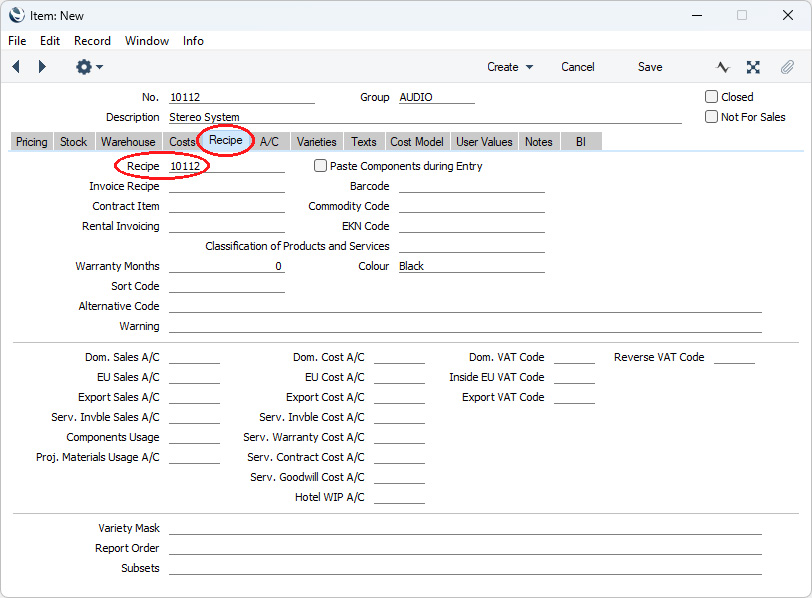This screenshot has height=598, width=812.
Task: Open the User Values tab
Action: 484,142
